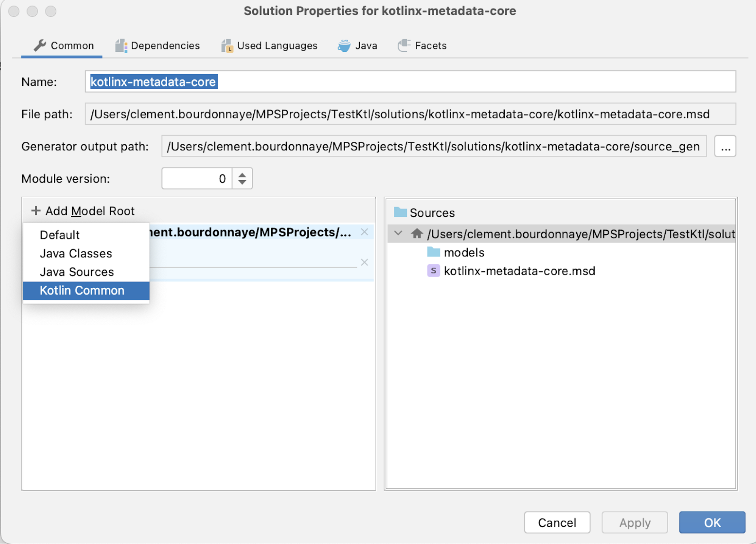The height and width of the screenshot is (544, 756).
Task: Select Kotlin Common from the model root menu
Action: pos(81,290)
